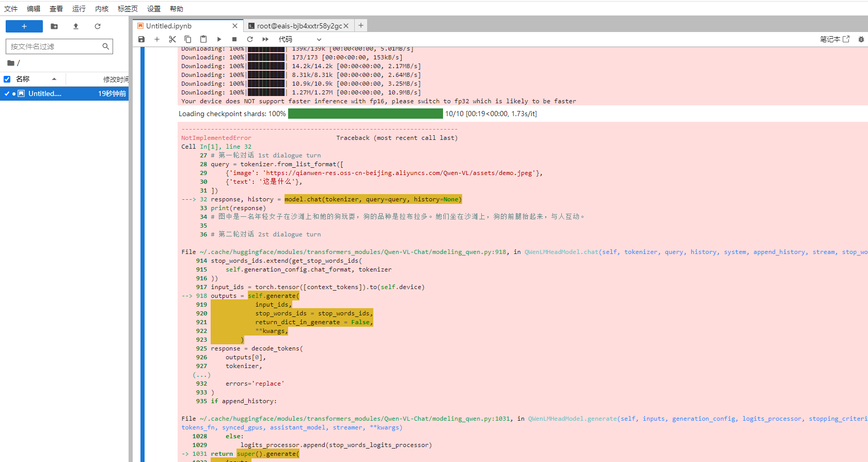Toggle the select-all files checkbox
The width and height of the screenshot is (868, 462).
[7, 79]
